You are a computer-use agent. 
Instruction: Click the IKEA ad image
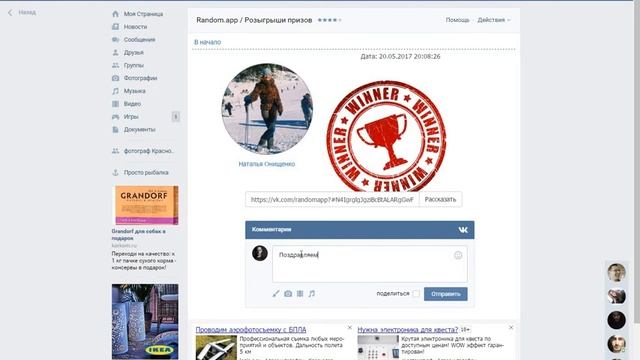(145, 322)
